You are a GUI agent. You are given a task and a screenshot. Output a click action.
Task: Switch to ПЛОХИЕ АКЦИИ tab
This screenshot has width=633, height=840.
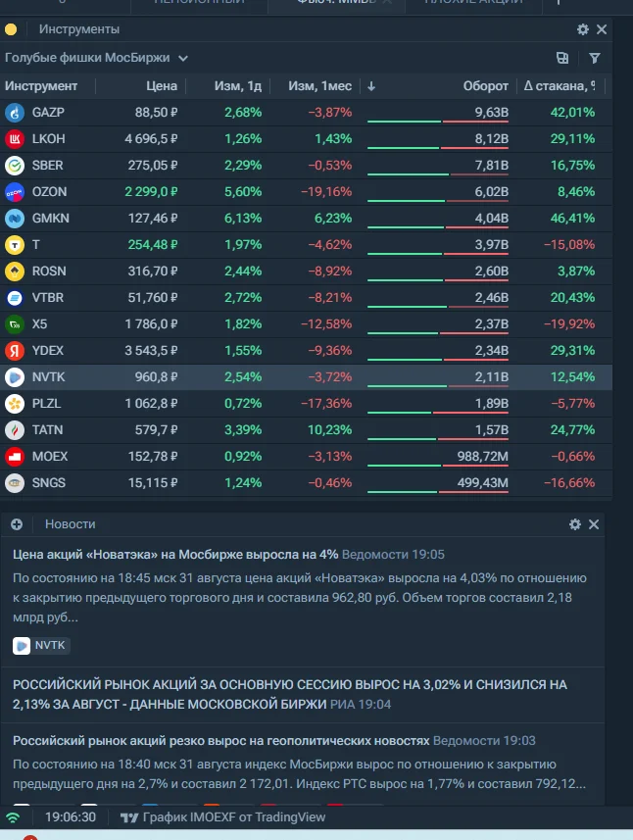473,3
